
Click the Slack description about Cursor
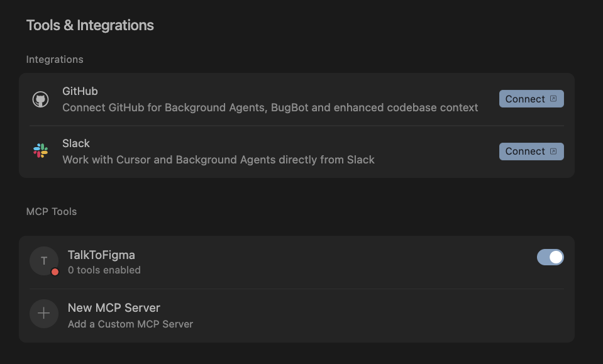[218, 160]
